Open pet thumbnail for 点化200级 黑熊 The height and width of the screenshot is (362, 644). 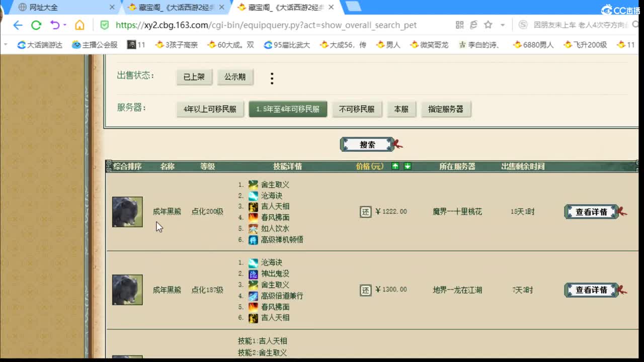point(127,212)
